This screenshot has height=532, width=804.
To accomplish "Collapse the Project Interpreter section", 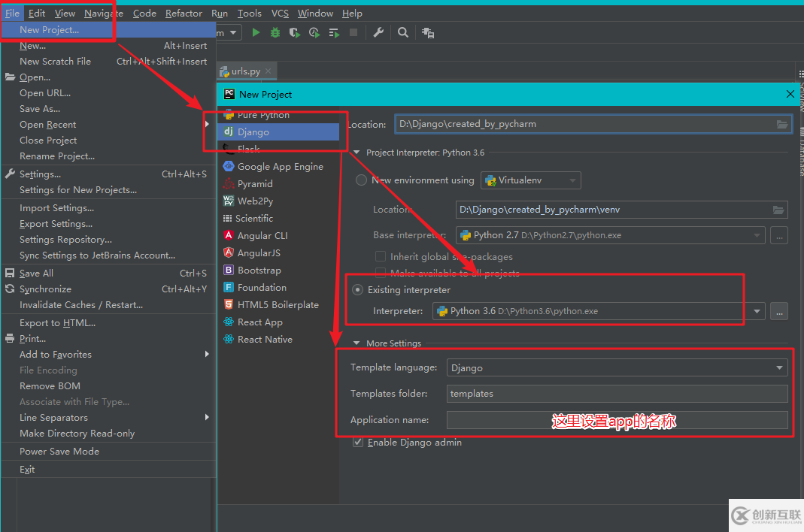I will tap(357, 153).
